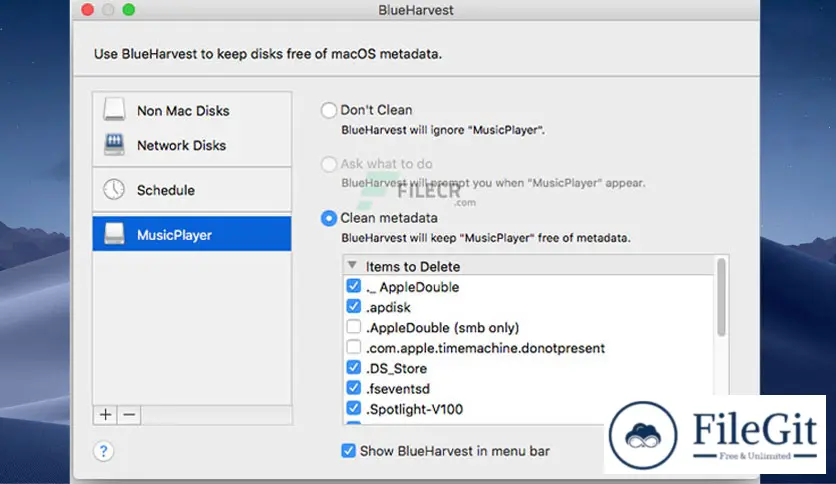This screenshot has width=836, height=484.
Task: Open the Schedule label in sidebar
Action: 166,190
